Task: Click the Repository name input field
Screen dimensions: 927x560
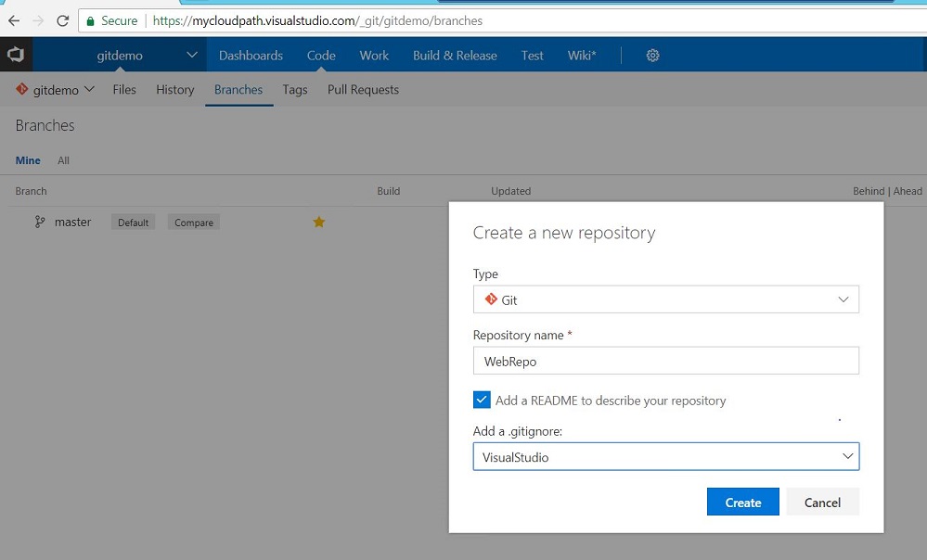Action: (x=665, y=361)
